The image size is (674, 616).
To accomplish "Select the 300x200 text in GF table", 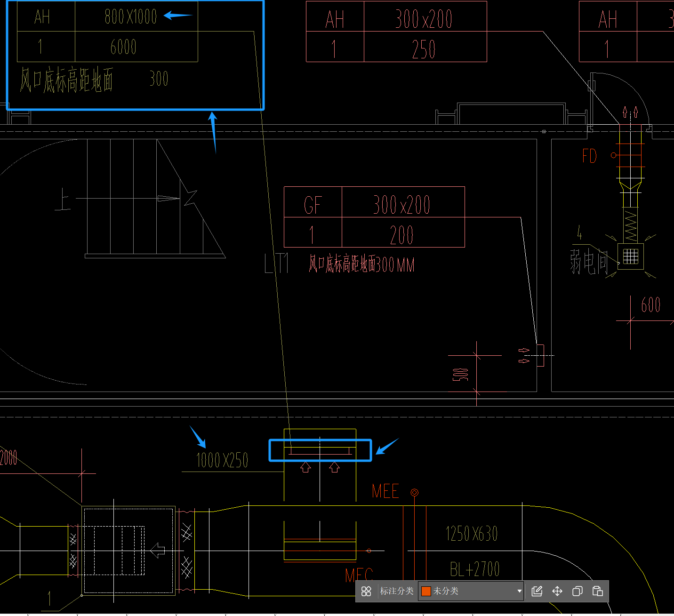I will (x=401, y=205).
